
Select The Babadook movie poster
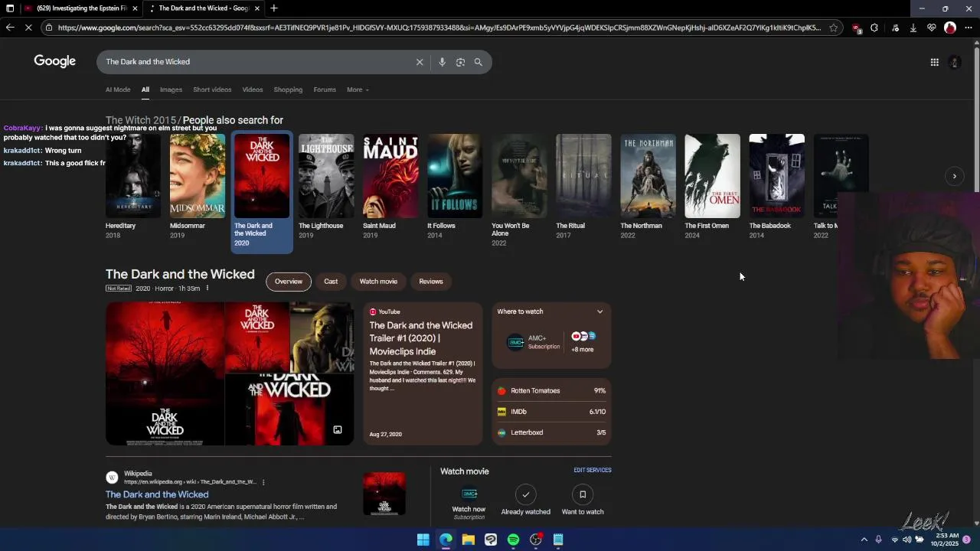[x=776, y=176]
